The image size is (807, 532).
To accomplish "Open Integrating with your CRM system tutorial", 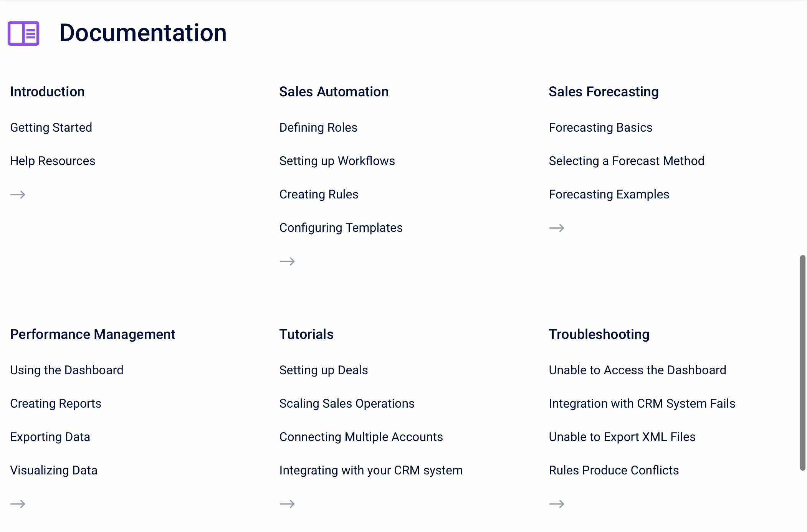I will [371, 470].
